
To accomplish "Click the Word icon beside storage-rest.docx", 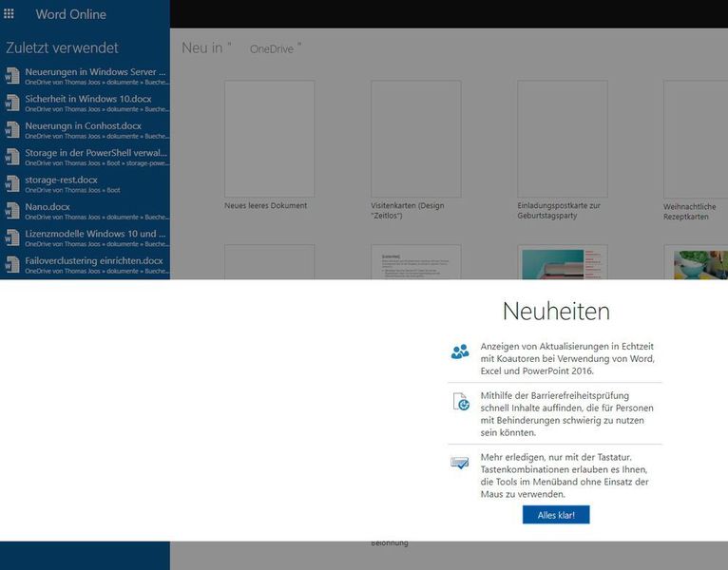I will point(12,183).
